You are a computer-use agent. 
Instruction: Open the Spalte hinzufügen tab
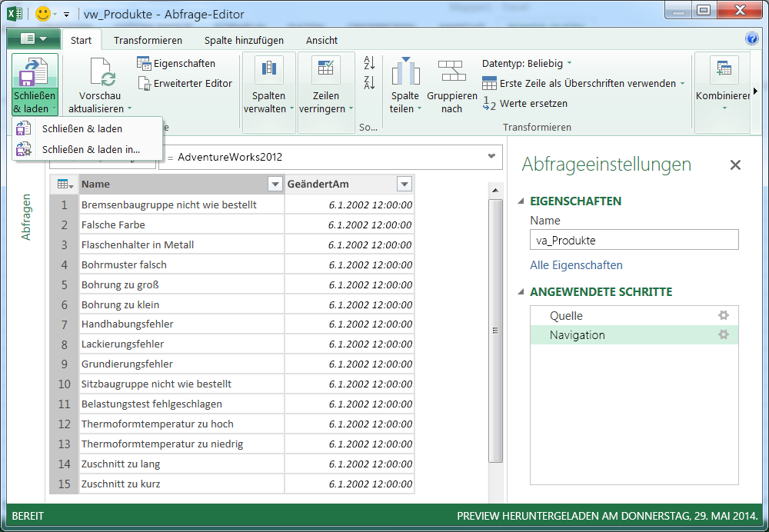point(244,40)
